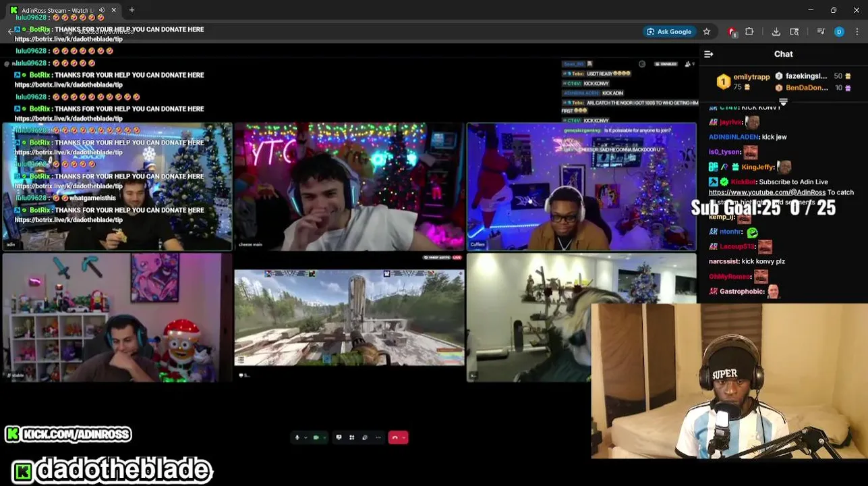Collapse the Chat panel with arrow icon
The height and width of the screenshot is (486, 868).
(x=708, y=54)
